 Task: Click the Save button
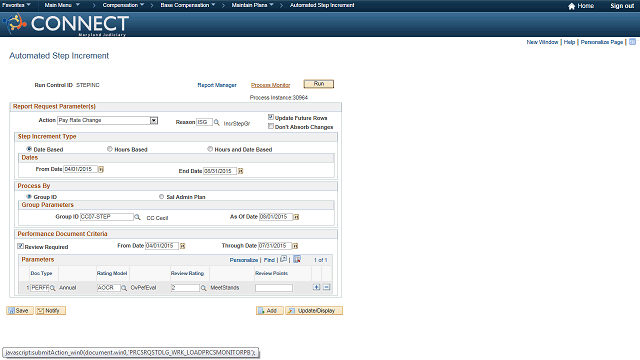tap(20, 311)
